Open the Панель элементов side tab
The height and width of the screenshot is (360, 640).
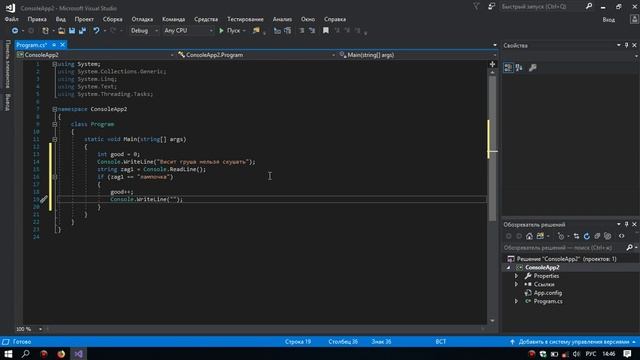tap(7, 64)
